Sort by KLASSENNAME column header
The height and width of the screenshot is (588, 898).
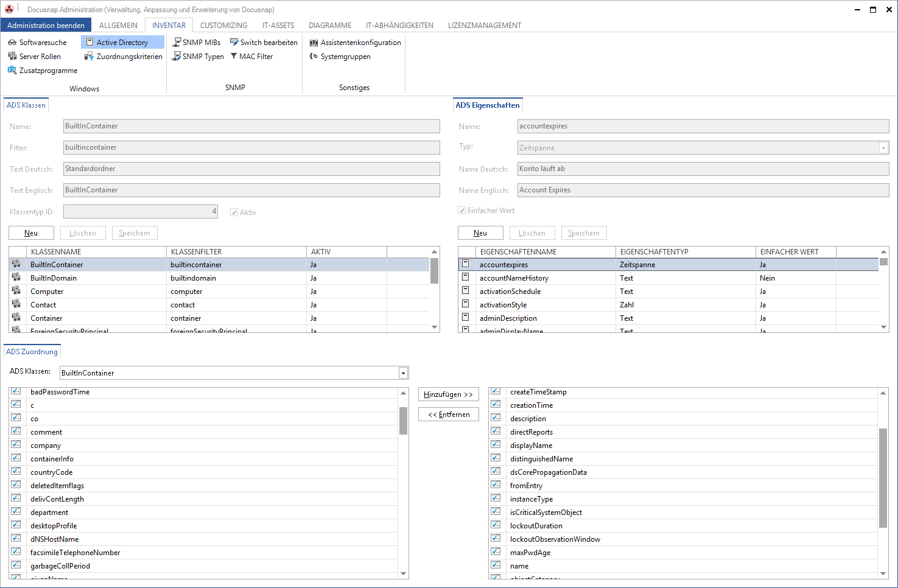(x=96, y=252)
